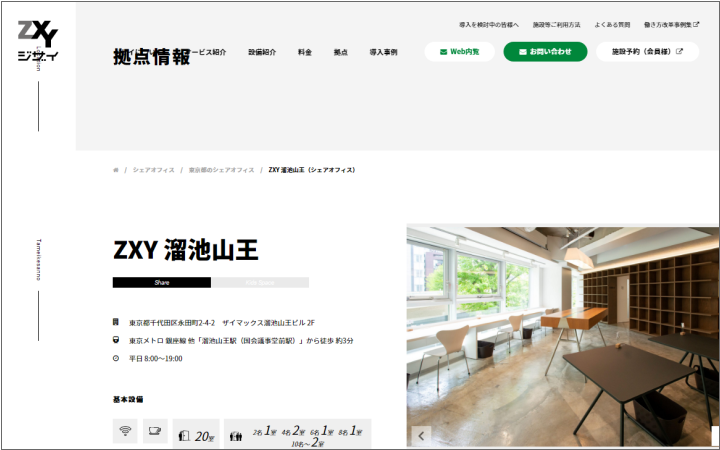Click the 拠点情報 page title

pos(152,57)
